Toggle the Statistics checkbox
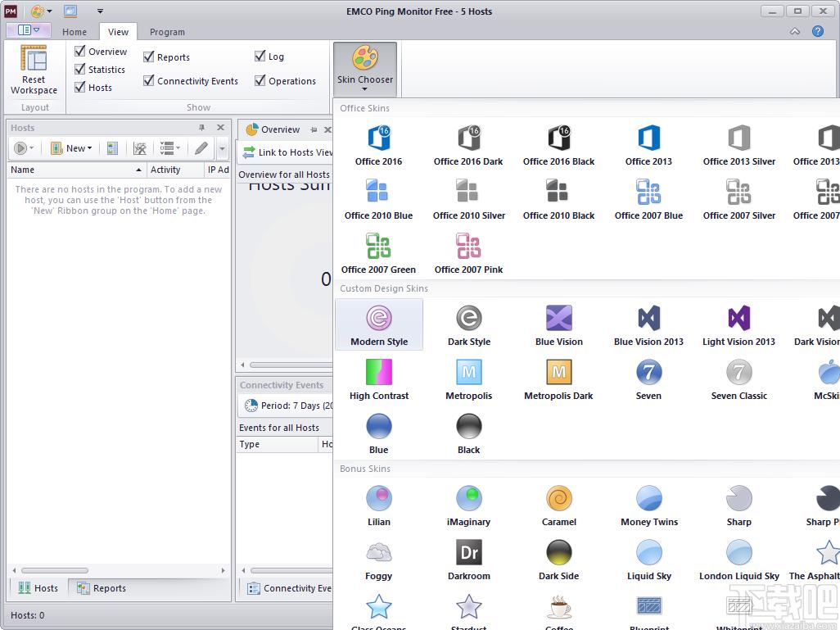840x630 pixels. (x=80, y=69)
